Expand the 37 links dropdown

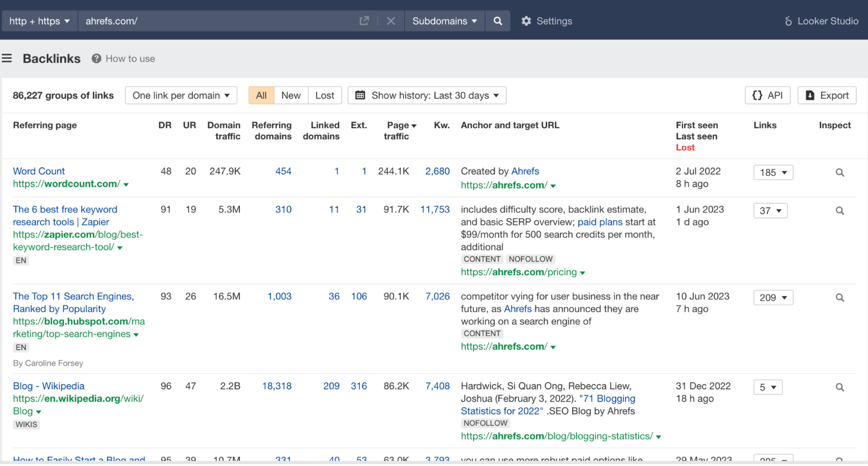point(770,211)
